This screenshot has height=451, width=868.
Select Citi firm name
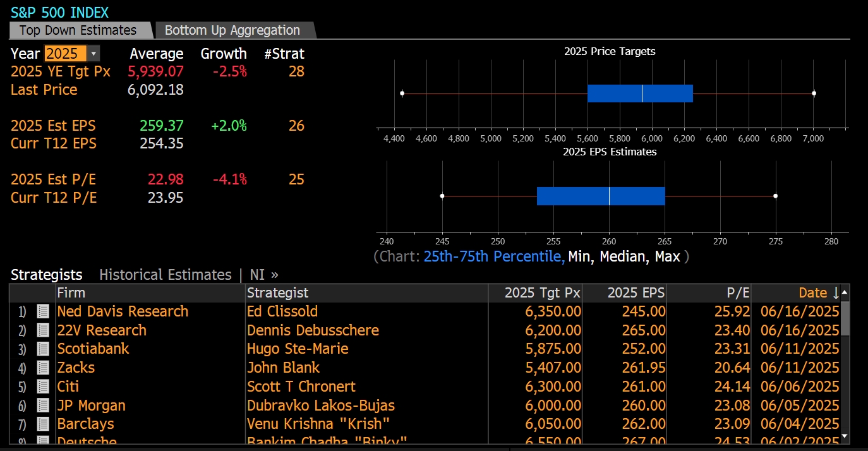click(x=68, y=387)
